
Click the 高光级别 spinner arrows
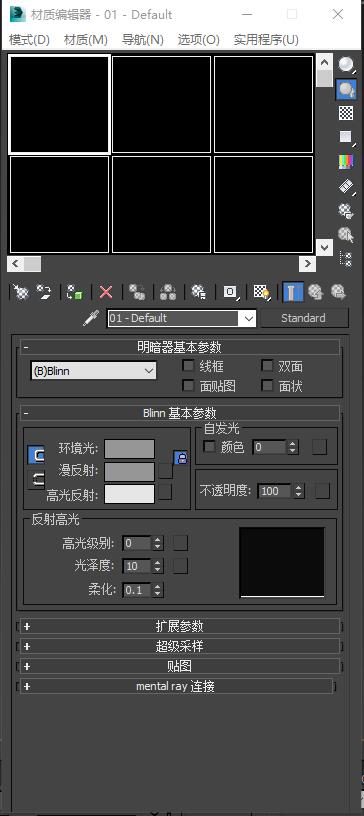tap(158, 543)
